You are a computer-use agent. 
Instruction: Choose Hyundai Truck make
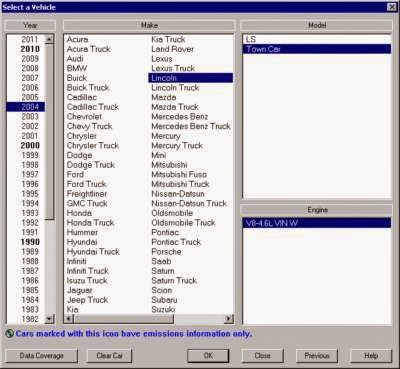[93, 252]
